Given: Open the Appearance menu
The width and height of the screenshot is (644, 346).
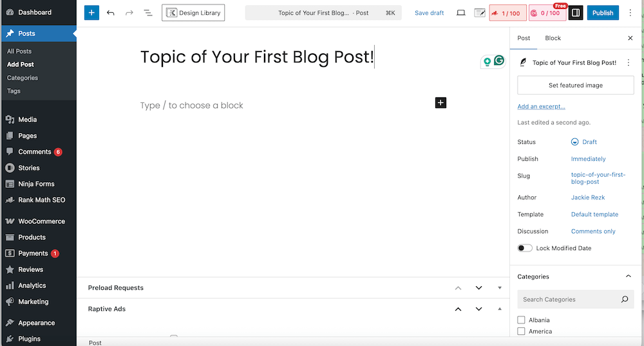Looking at the screenshot, I should (x=38, y=323).
